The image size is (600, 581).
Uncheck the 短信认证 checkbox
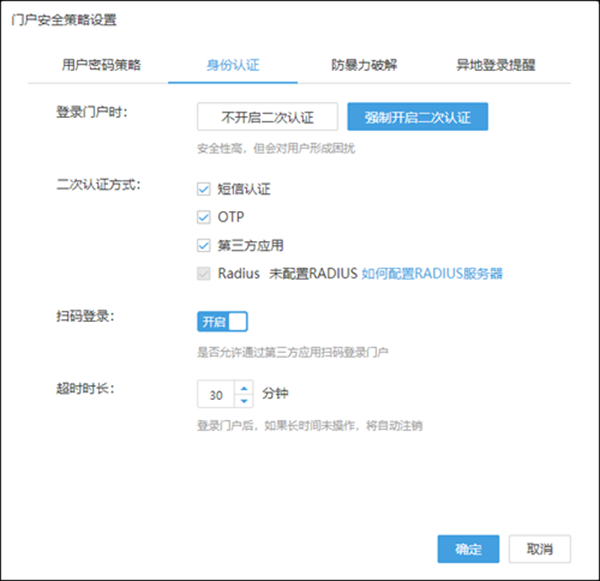pos(205,188)
